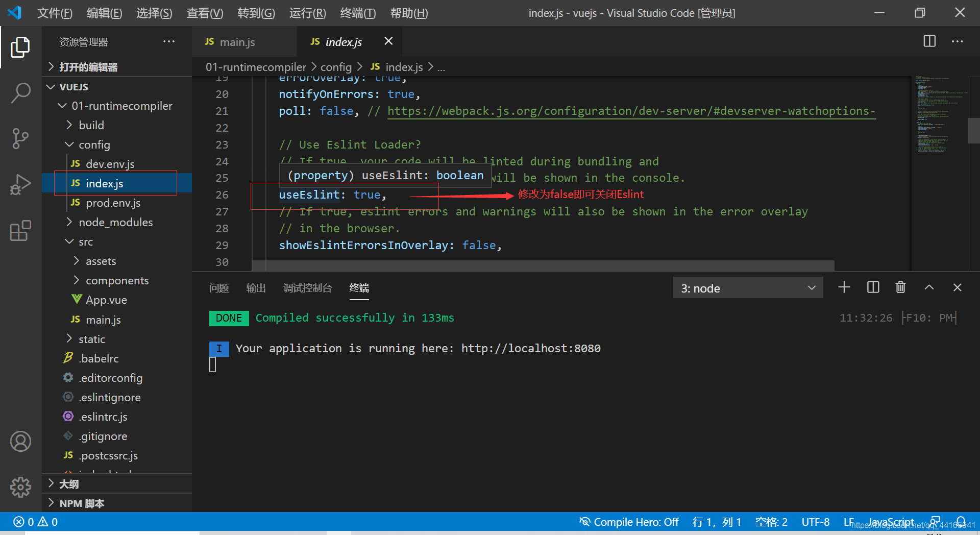The width and height of the screenshot is (980, 535).
Task: Click the 空格: 2 indentation setting
Action: (x=771, y=522)
